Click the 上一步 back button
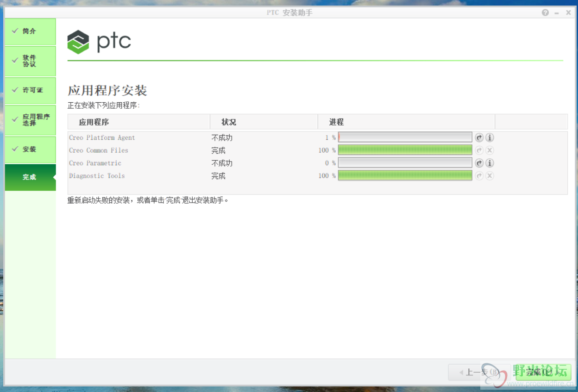Screen dimensions: 578x392 (x=479, y=372)
